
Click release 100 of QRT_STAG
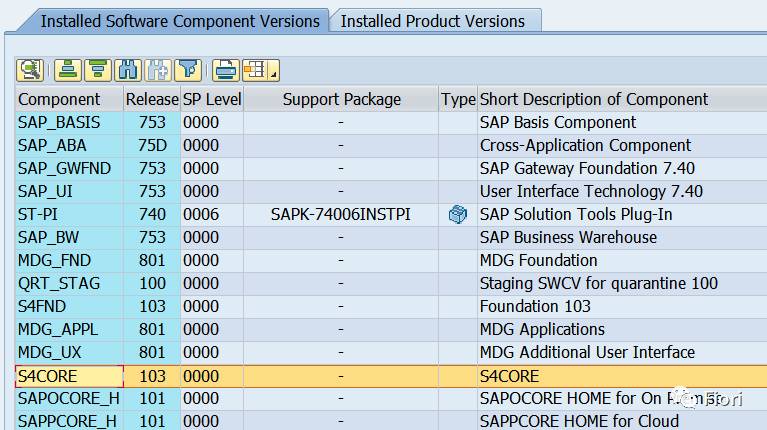(x=152, y=283)
